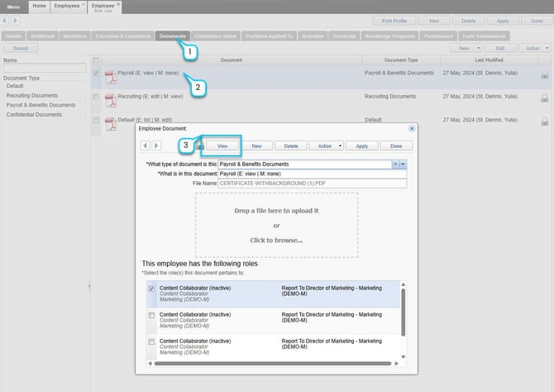Screen dimensions: 554x392
Task: Click lock icon on the Payroll row
Action: coord(544,75)
